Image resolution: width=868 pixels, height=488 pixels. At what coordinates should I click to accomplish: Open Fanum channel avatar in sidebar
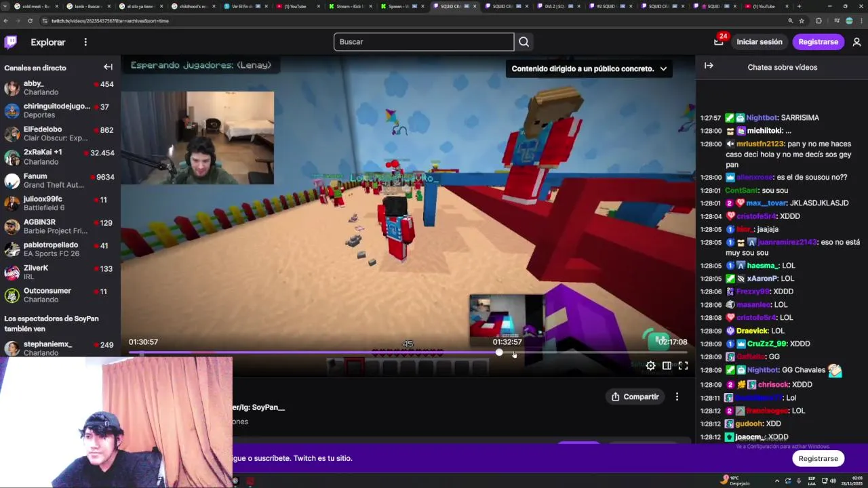click(12, 181)
